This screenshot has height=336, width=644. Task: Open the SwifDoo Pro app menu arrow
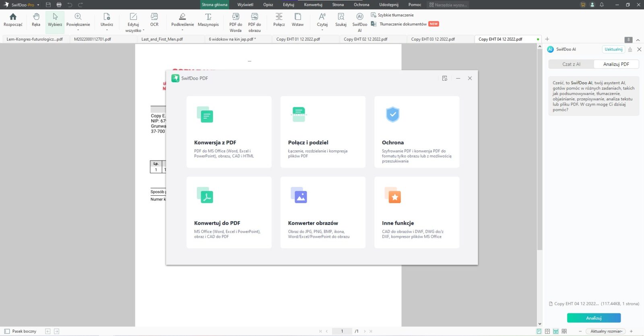[38, 5]
